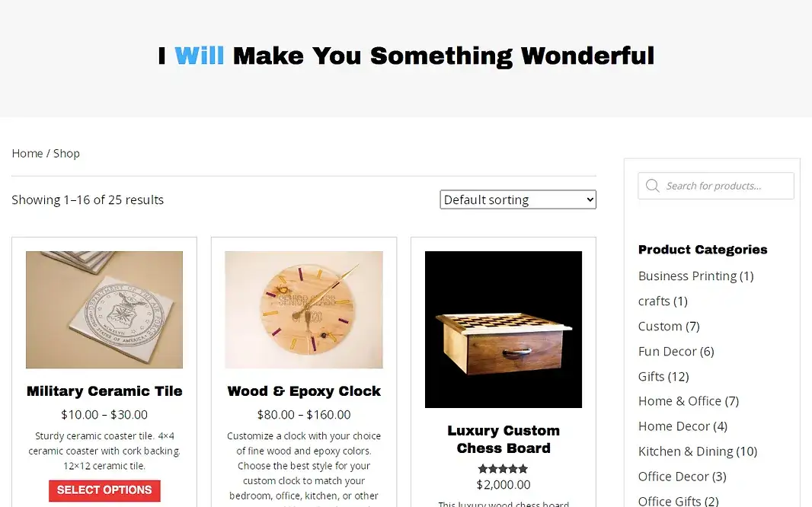Browse the Fun Decor category

667,352
